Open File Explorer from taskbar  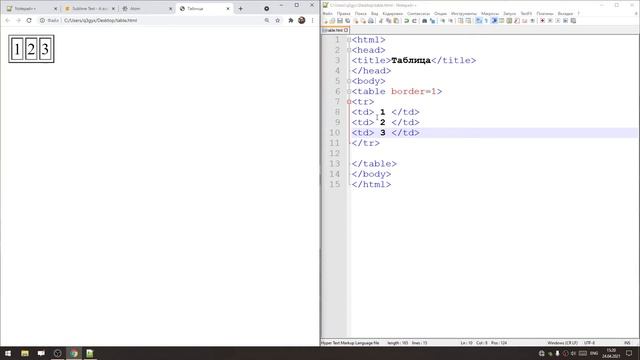coord(25,353)
